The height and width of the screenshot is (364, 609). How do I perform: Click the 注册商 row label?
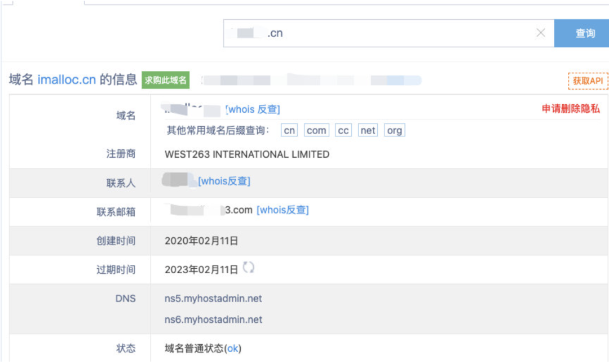point(121,154)
